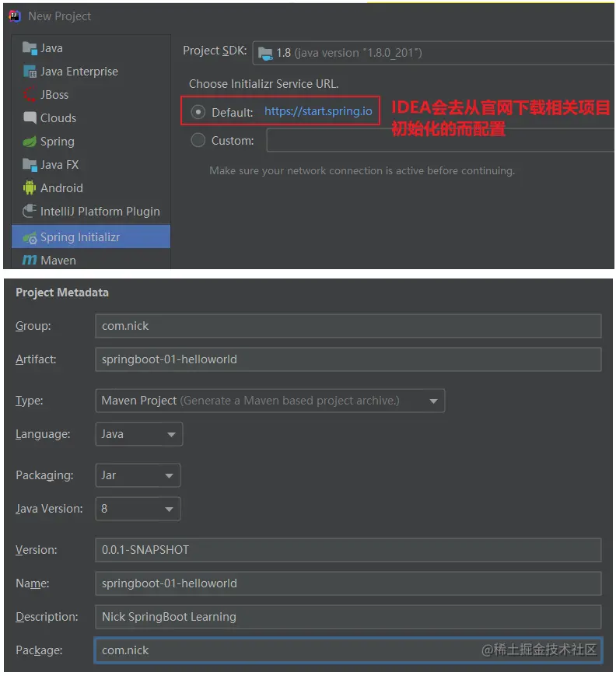616x676 pixels.
Task: Choose Android project type
Action: (x=61, y=188)
